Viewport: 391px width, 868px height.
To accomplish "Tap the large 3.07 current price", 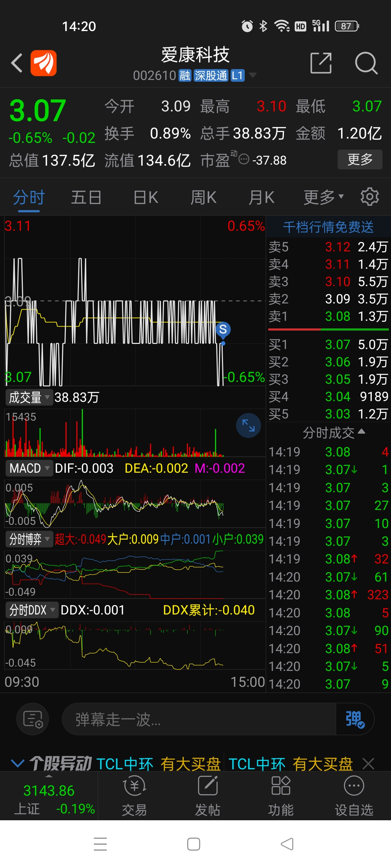I will point(38,111).
